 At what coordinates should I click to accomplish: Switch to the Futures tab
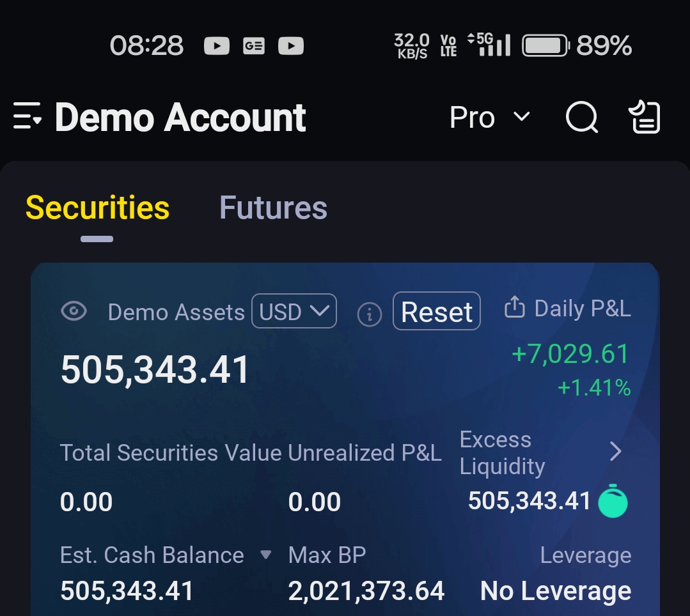coord(273,208)
